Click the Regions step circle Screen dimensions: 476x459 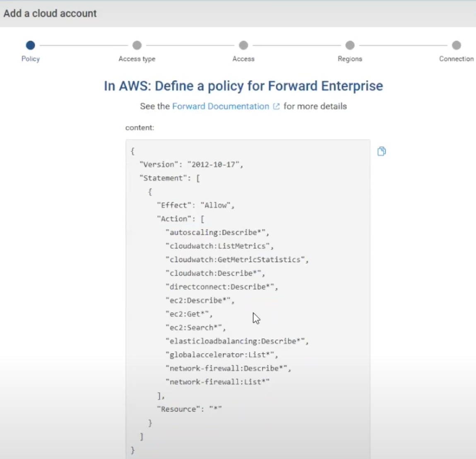point(350,45)
